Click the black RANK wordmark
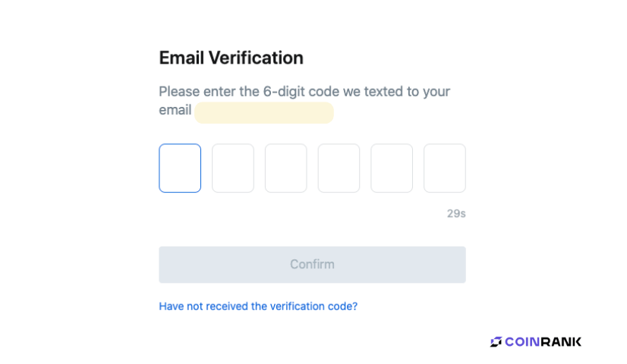The height and width of the screenshot is (364, 627). point(561,342)
